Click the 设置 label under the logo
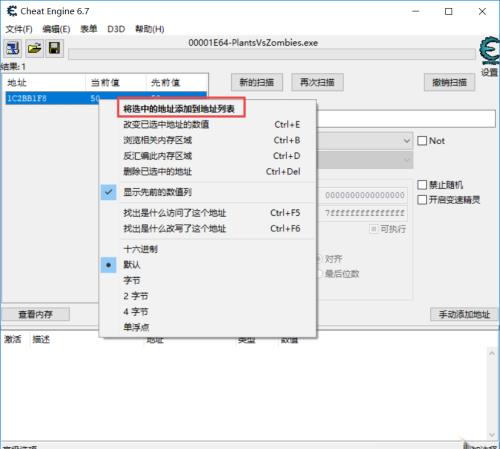This screenshot has height=449, width=500. [x=489, y=72]
